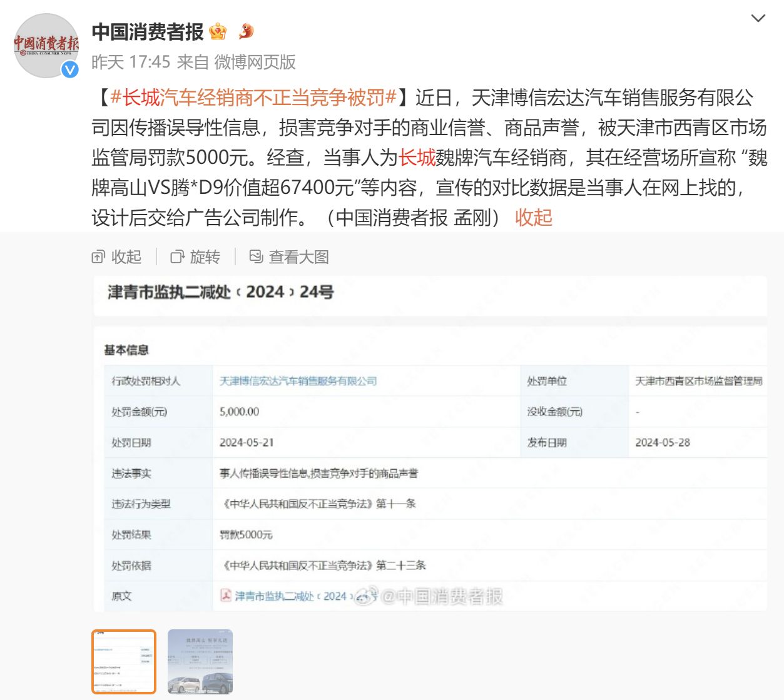Image resolution: width=784 pixels, height=700 pixels.
Task: Click company name 天津博信宏达汽车销售服务有限公司 in table
Action: pyautogui.click(x=298, y=381)
